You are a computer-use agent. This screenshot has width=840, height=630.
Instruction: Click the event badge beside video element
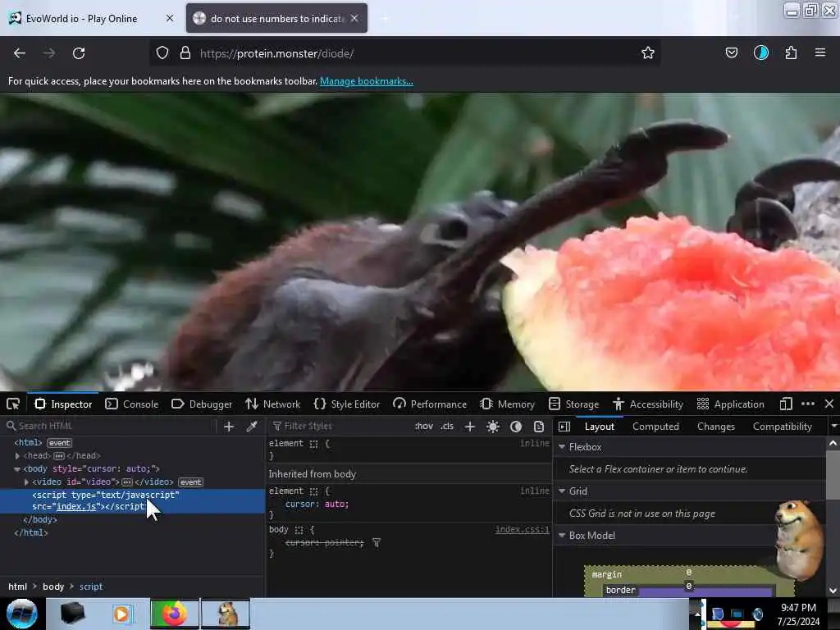[190, 482]
